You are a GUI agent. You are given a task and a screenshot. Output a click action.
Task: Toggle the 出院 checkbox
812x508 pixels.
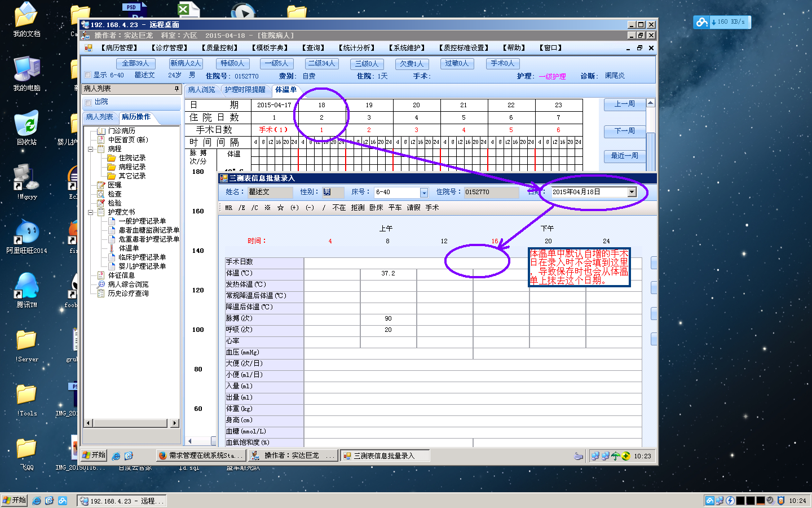coord(89,103)
